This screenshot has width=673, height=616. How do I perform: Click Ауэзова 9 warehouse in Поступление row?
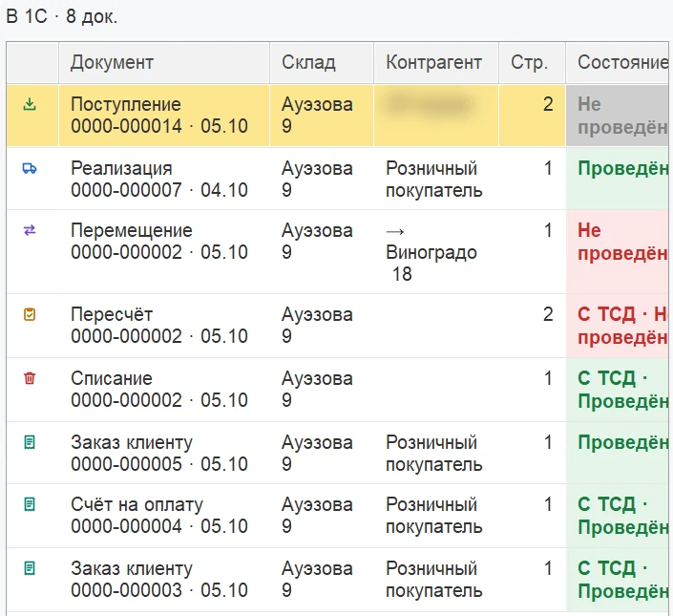[317, 115]
